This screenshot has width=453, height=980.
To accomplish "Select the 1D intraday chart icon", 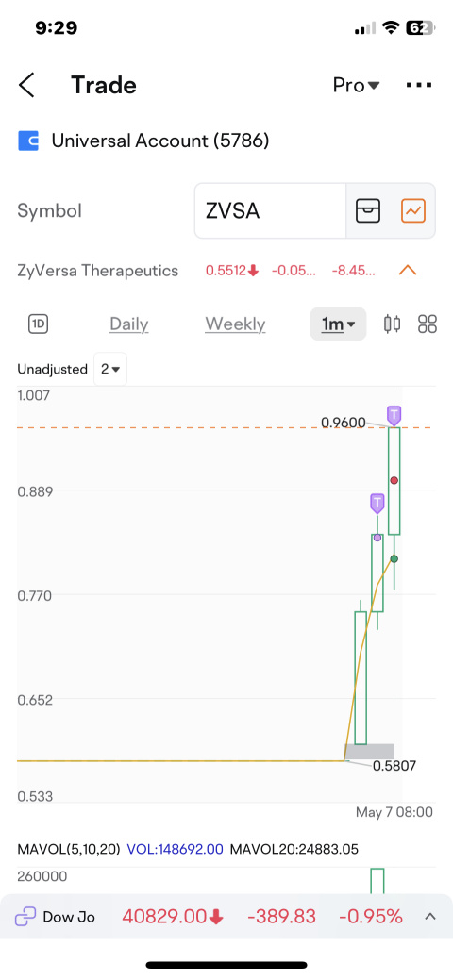I will point(39,324).
